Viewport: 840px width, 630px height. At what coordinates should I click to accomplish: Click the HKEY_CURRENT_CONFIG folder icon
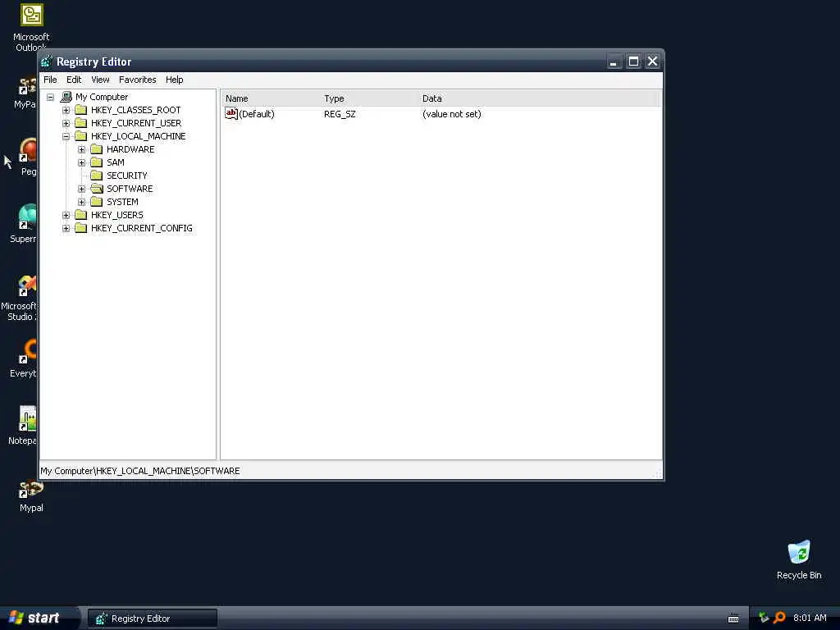[x=81, y=228]
